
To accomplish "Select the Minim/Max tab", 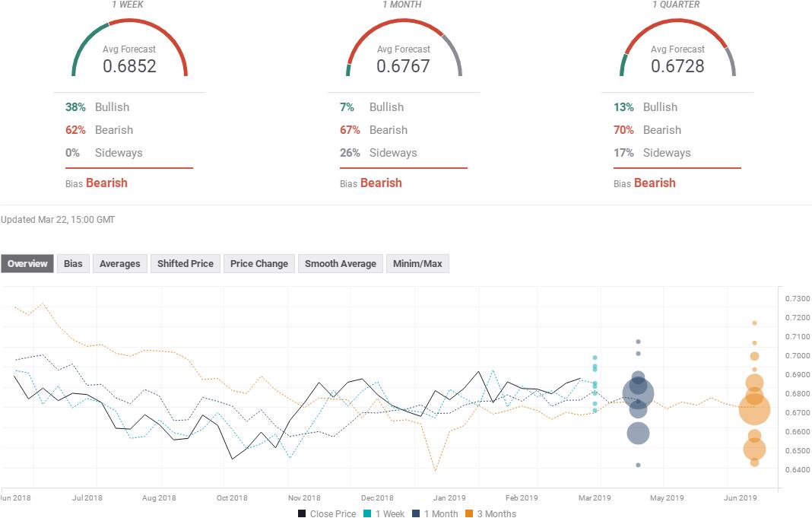I will click(x=417, y=264).
